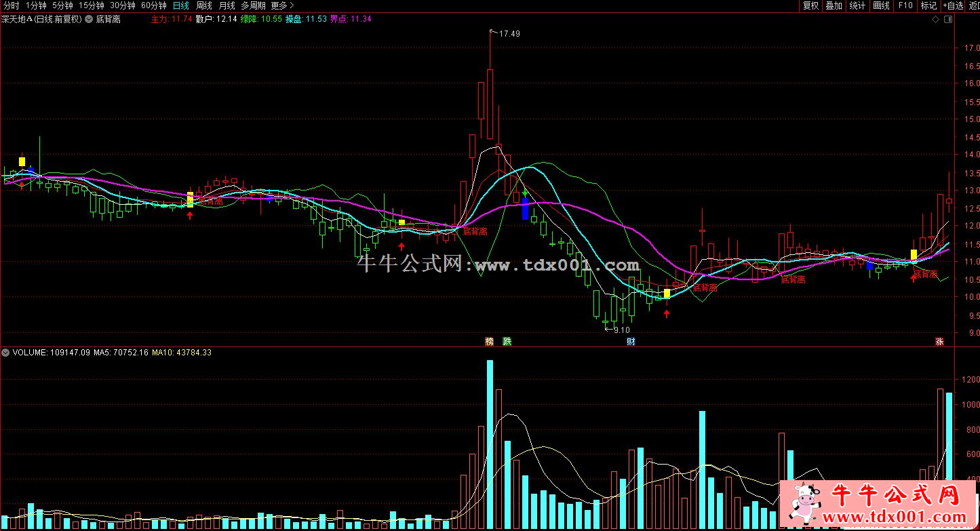This screenshot has height=531, width=980.
Task: Click the green 跌 info marker icon
Action: click(x=507, y=341)
